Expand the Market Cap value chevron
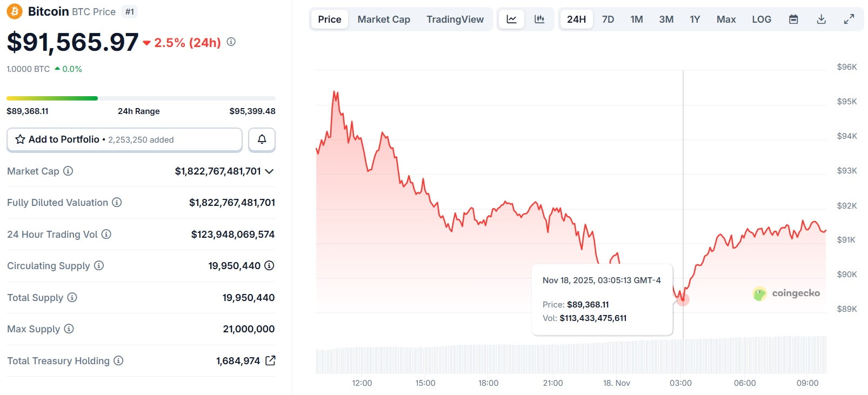This screenshot has width=868, height=395. tap(269, 171)
